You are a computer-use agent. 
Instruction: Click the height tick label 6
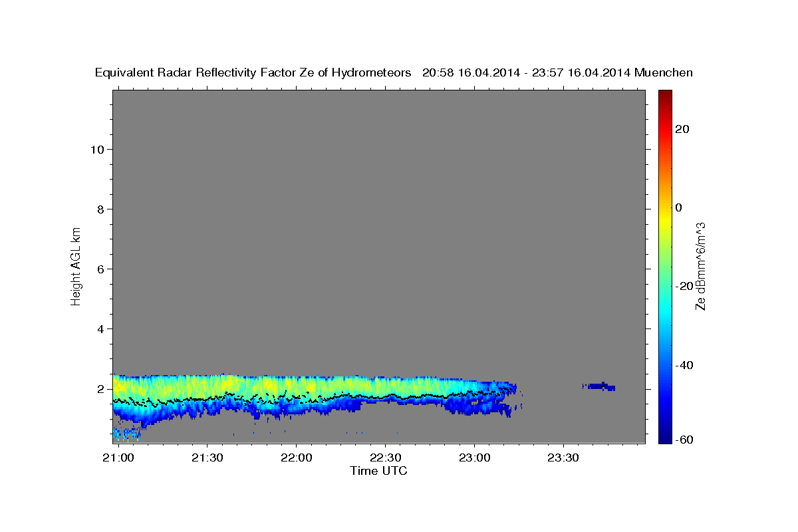100,269
